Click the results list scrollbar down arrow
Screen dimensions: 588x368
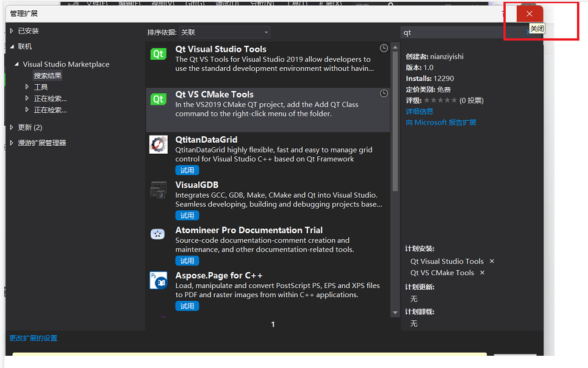point(395,312)
